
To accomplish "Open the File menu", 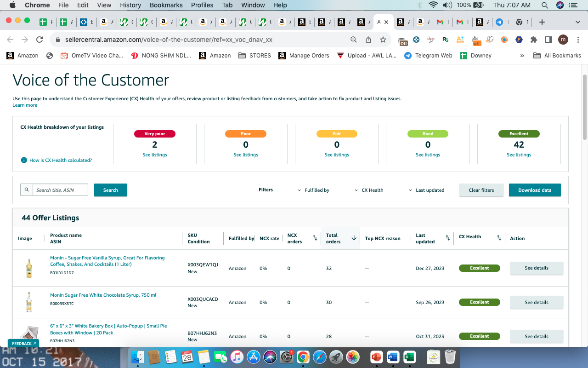I will [63, 5].
